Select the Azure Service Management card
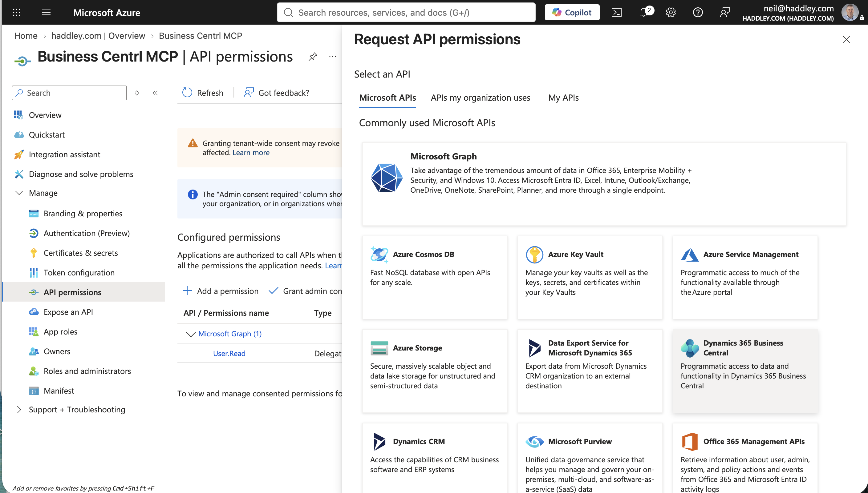 (745, 278)
